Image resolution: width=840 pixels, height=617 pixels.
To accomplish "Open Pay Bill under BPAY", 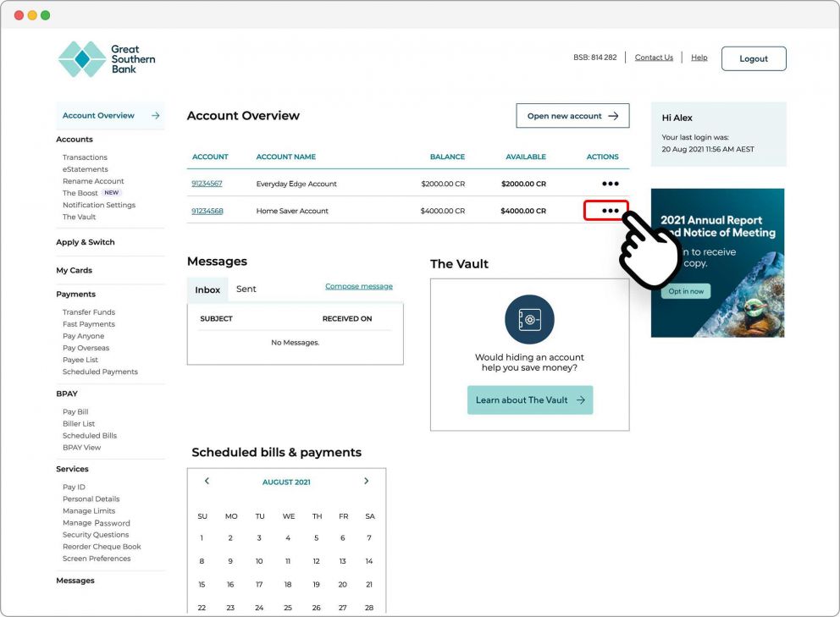I will click(75, 412).
